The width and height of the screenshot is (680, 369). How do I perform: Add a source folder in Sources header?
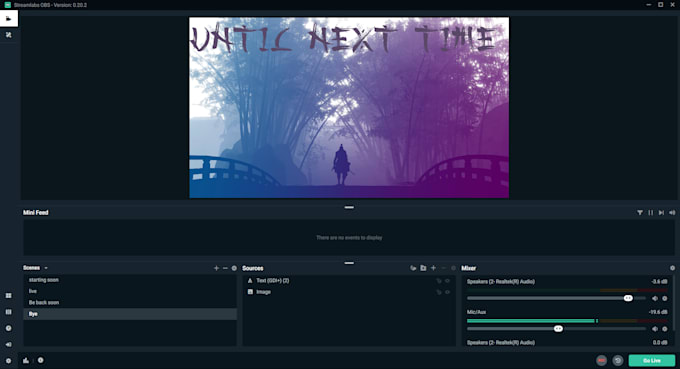coord(423,268)
